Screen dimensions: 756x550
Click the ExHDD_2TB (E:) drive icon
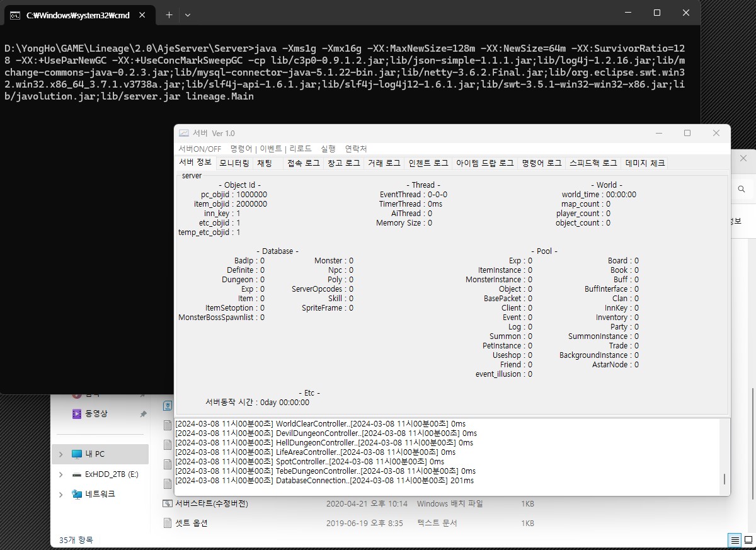(77, 474)
